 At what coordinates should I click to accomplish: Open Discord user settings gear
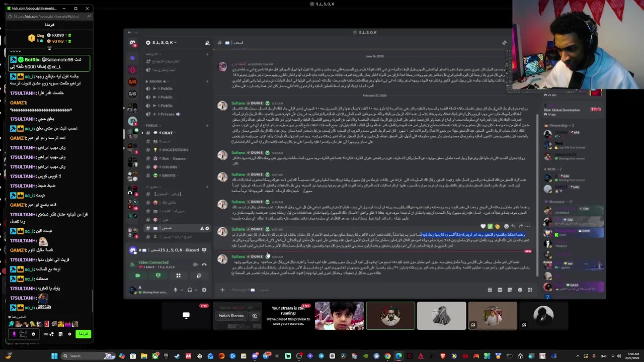(x=204, y=290)
